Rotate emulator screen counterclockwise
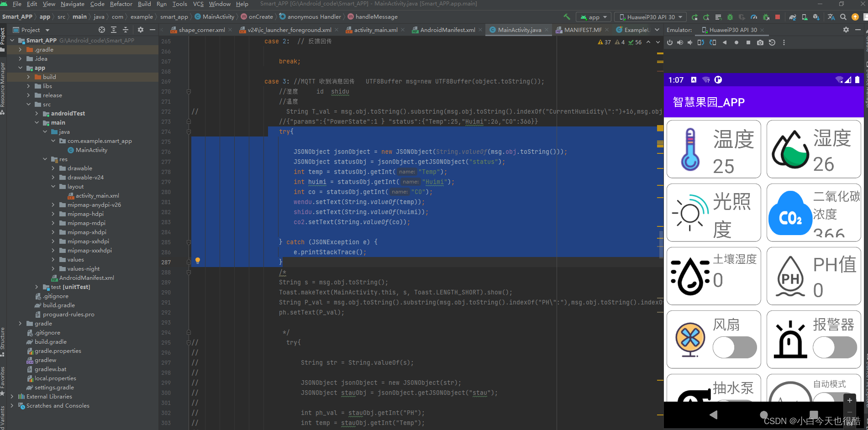868x430 pixels. pyautogui.click(x=701, y=42)
